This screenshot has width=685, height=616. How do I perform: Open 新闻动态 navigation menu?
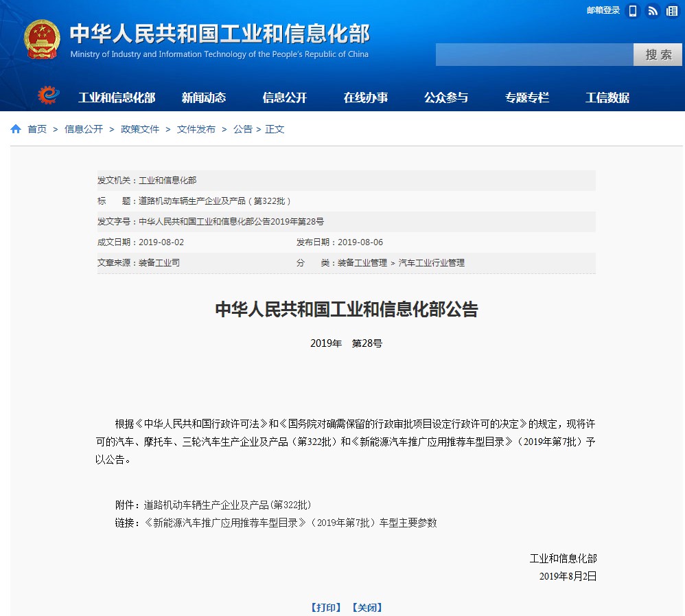pos(204,98)
